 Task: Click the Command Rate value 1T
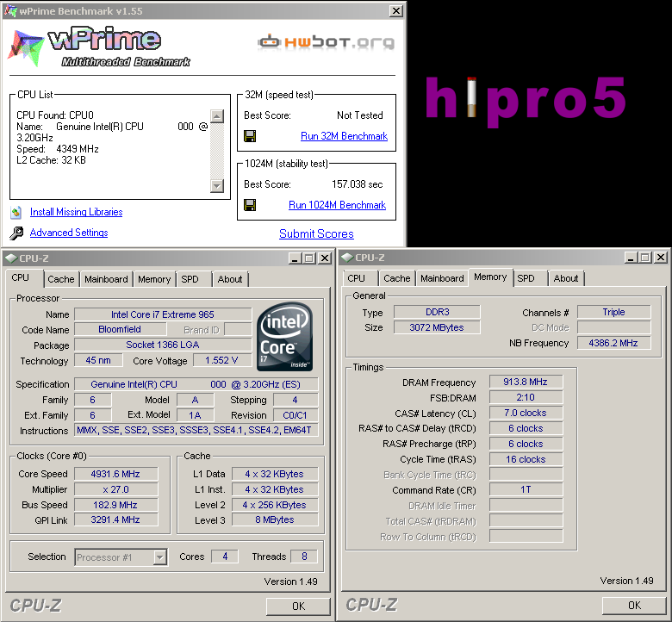point(526,489)
